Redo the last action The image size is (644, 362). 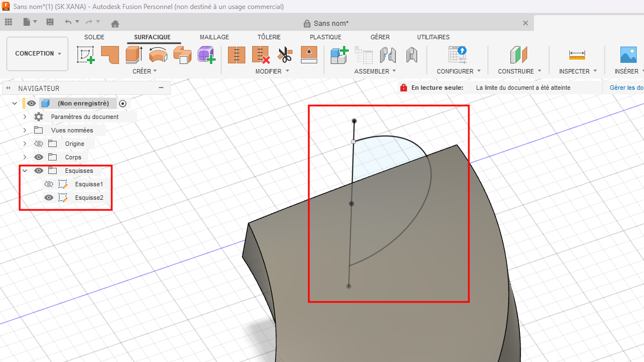(x=89, y=22)
